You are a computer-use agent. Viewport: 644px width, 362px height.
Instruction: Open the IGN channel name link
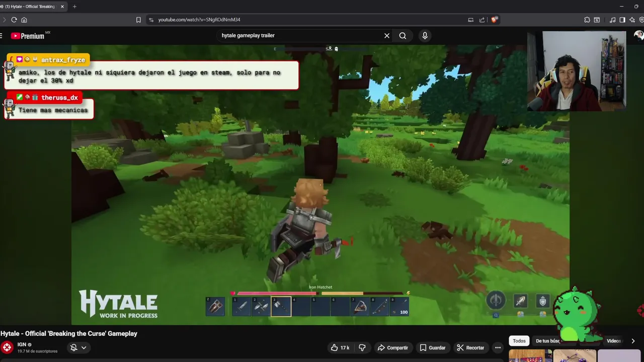[22, 344]
